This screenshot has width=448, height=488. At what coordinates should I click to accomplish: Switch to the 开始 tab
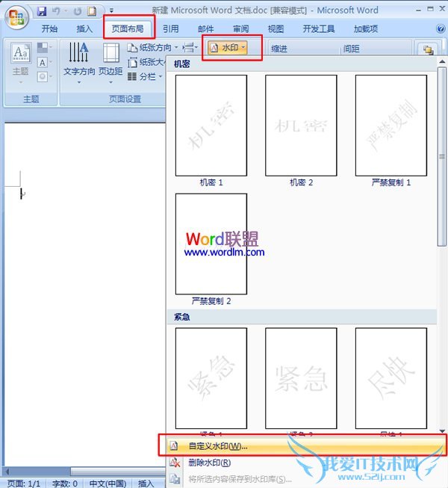coord(49,29)
